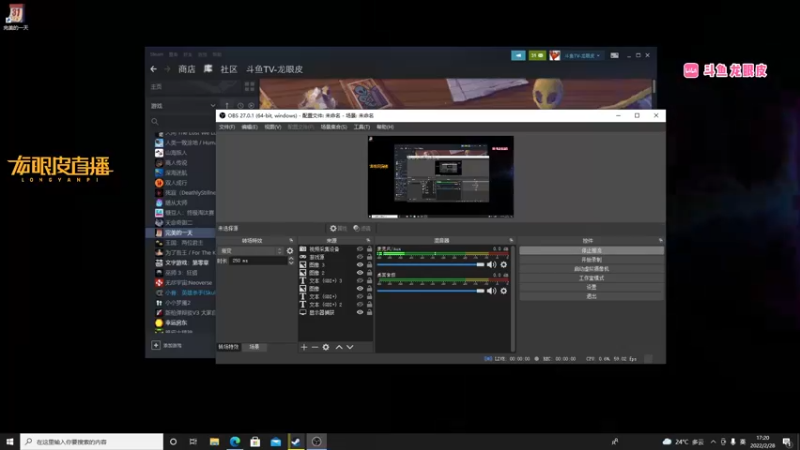Remove selected source with the minus icon
This screenshot has height=450, width=800.
(x=315, y=347)
